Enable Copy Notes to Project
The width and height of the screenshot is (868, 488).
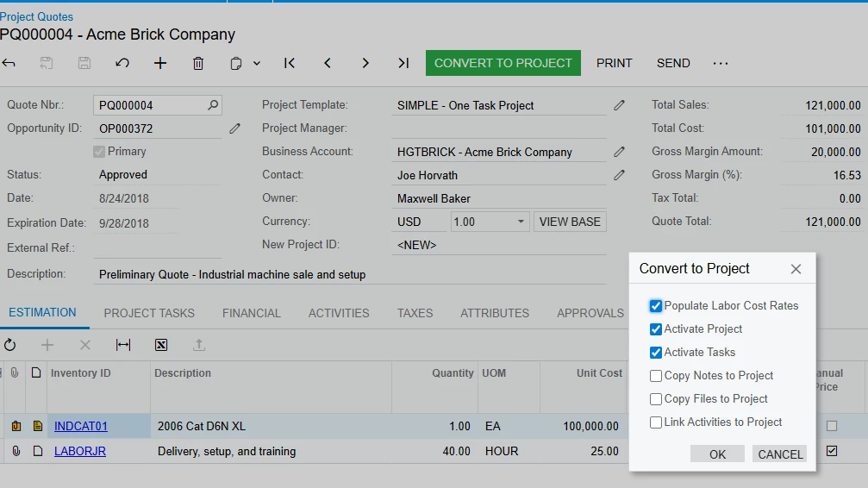[x=656, y=376]
